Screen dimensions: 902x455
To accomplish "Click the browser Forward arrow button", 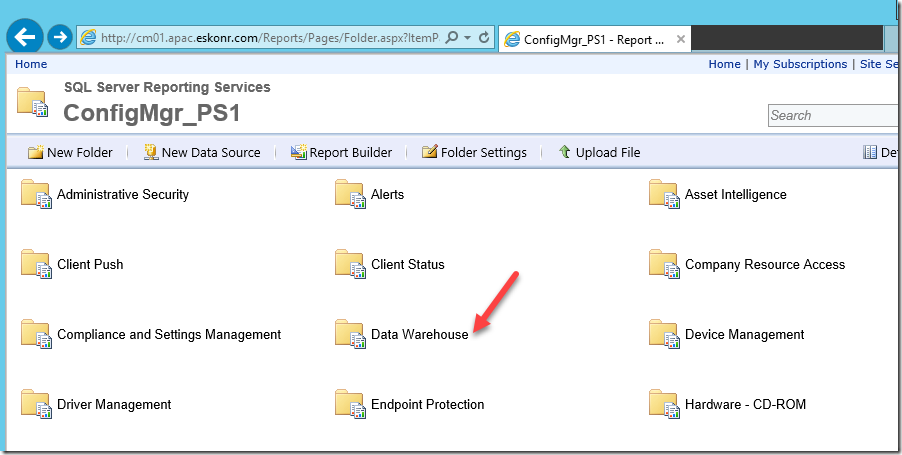I will 59,37.
